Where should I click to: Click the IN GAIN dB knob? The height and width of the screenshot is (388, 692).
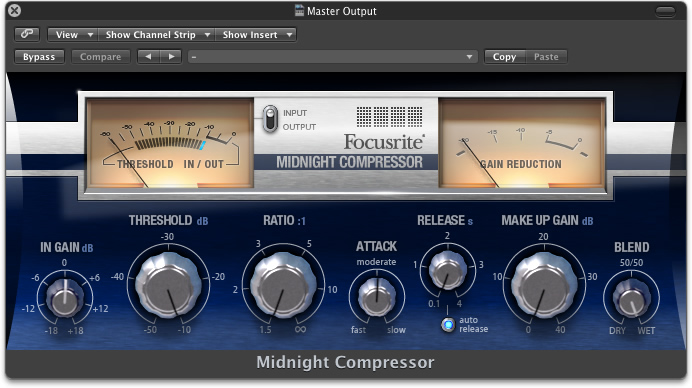point(64,298)
